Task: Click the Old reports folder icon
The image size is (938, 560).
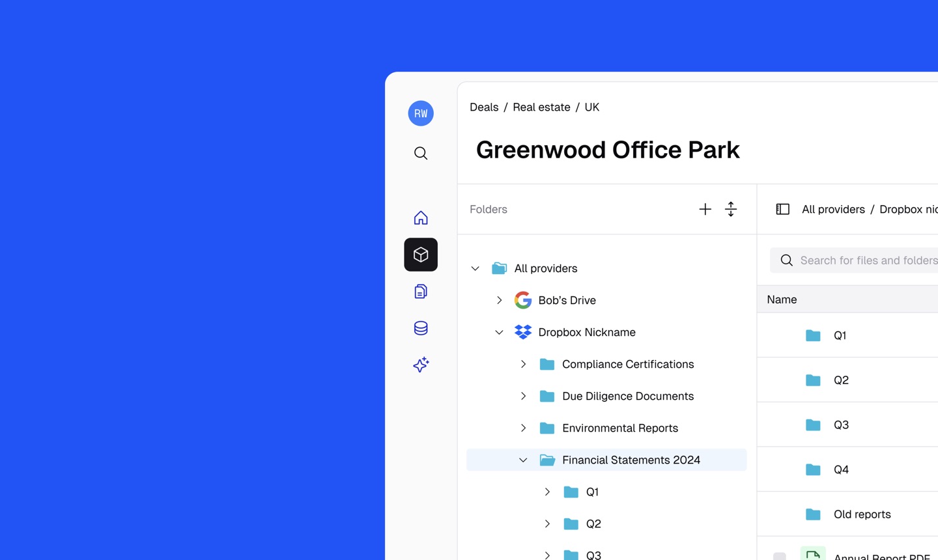Action: pos(813,514)
